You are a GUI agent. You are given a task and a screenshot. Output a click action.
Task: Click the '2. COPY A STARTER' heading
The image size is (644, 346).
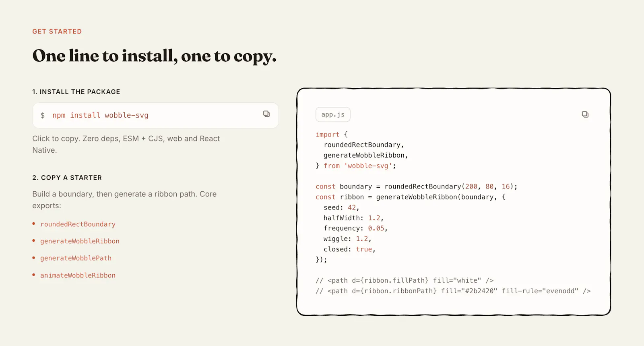coord(67,178)
